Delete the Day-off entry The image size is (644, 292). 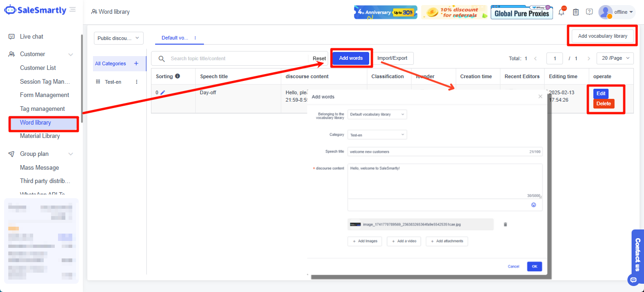[x=603, y=104]
